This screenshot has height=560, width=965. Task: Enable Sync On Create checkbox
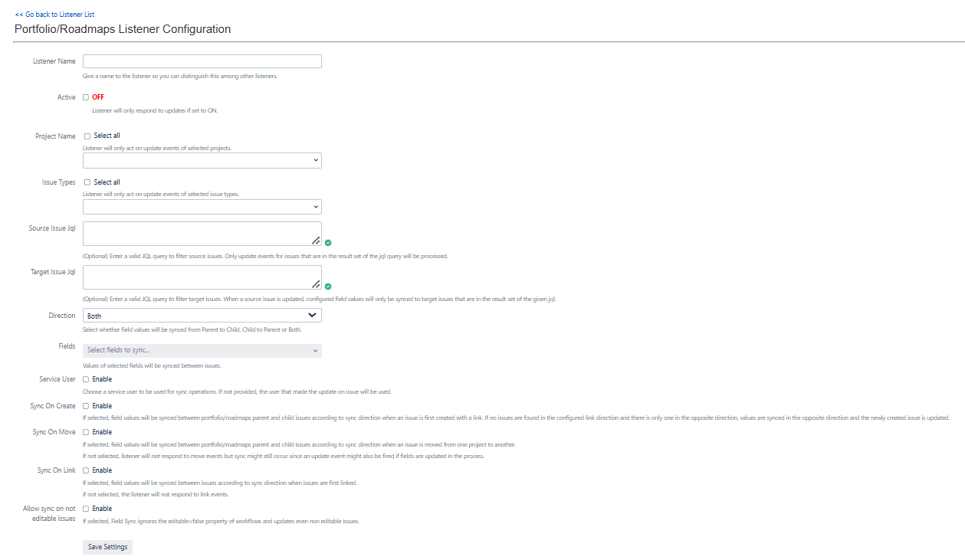pyautogui.click(x=86, y=406)
